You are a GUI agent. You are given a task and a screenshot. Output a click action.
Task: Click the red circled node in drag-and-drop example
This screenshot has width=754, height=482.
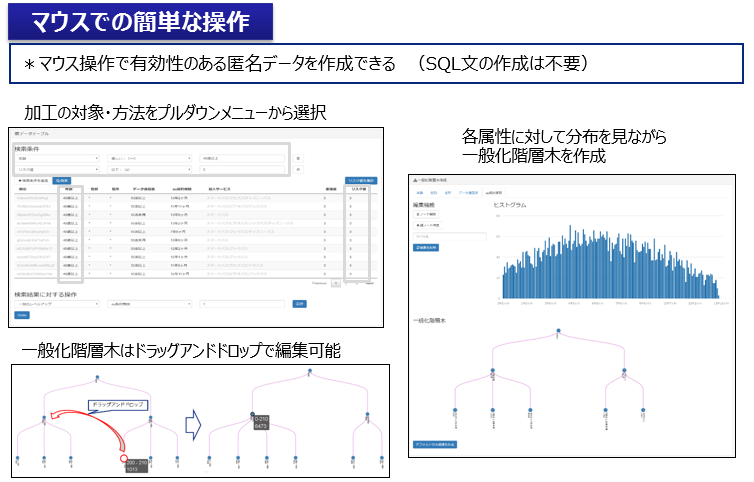click(x=122, y=460)
